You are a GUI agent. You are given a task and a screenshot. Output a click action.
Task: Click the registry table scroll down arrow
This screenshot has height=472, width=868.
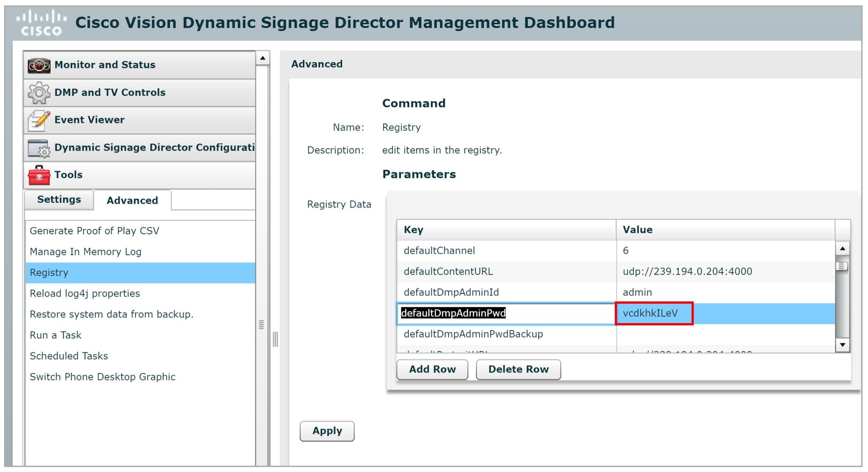[x=842, y=345]
